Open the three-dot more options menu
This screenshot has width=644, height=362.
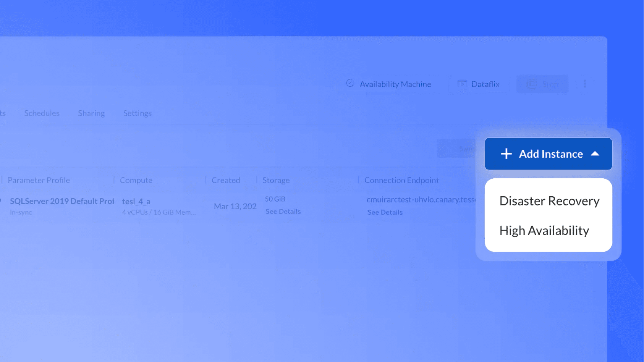coord(585,84)
